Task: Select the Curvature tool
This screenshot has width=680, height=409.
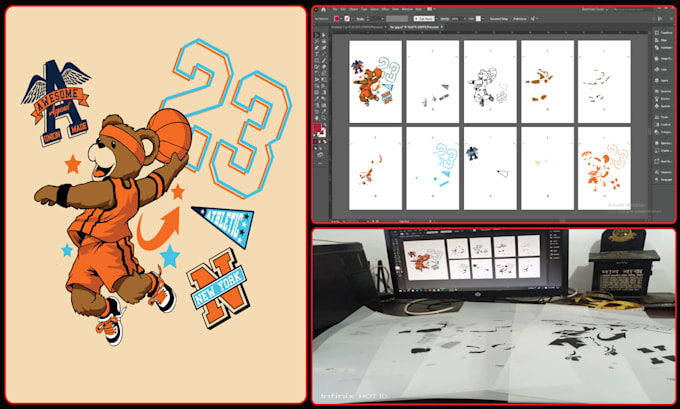Action: [x=324, y=47]
